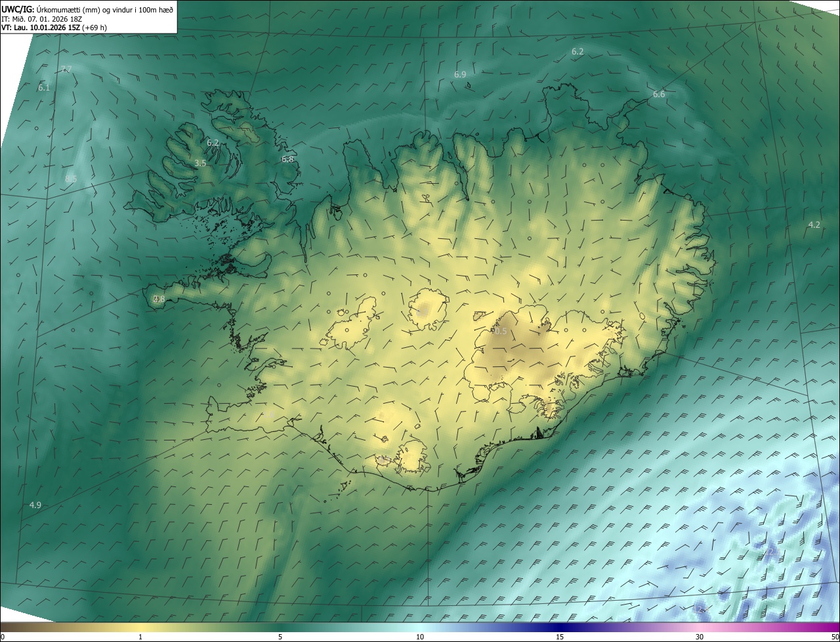Click the 1 tick on the color scale
This screenshot has width=840, height=642.
(140, 637)
